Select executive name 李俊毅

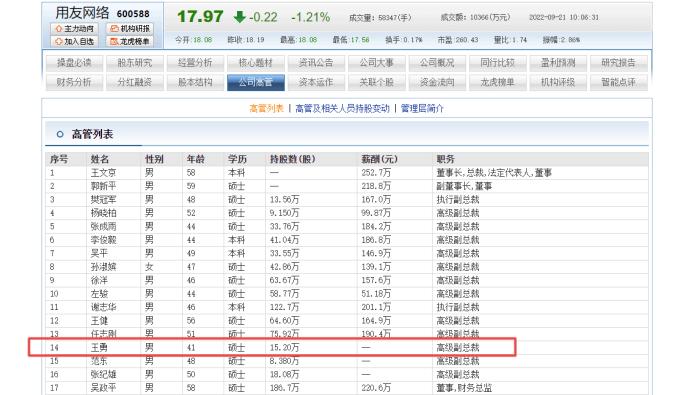(x=103, y=240)
